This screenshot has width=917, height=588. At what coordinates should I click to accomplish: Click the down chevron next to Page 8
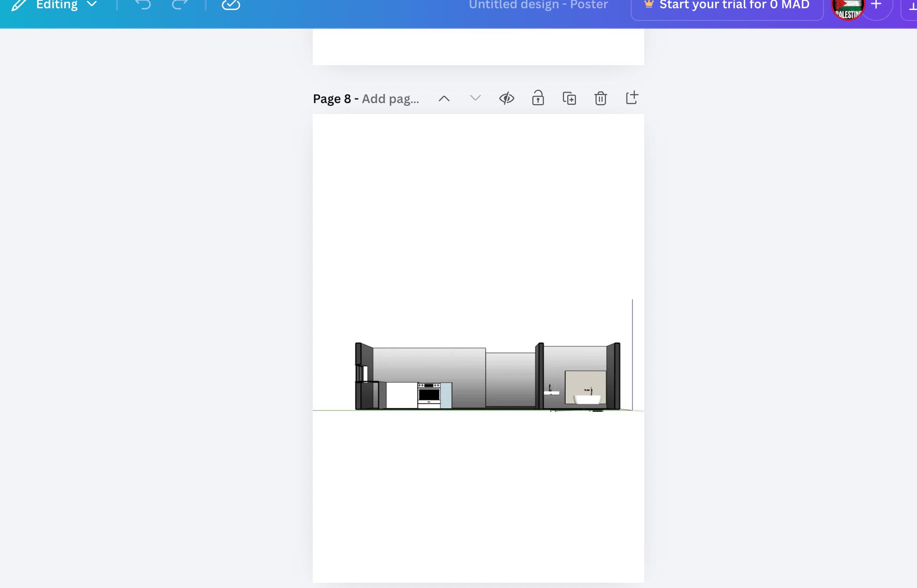coord(475,98)
